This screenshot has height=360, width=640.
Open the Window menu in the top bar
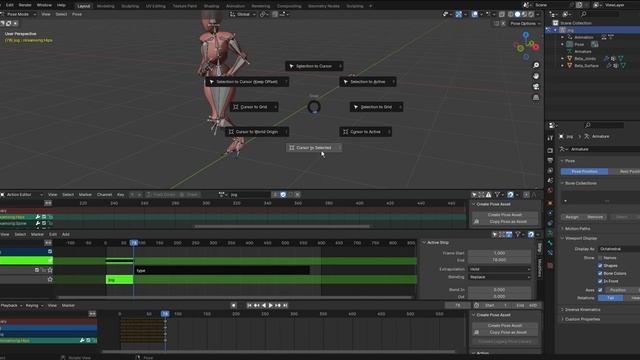(x=44, y=5)
